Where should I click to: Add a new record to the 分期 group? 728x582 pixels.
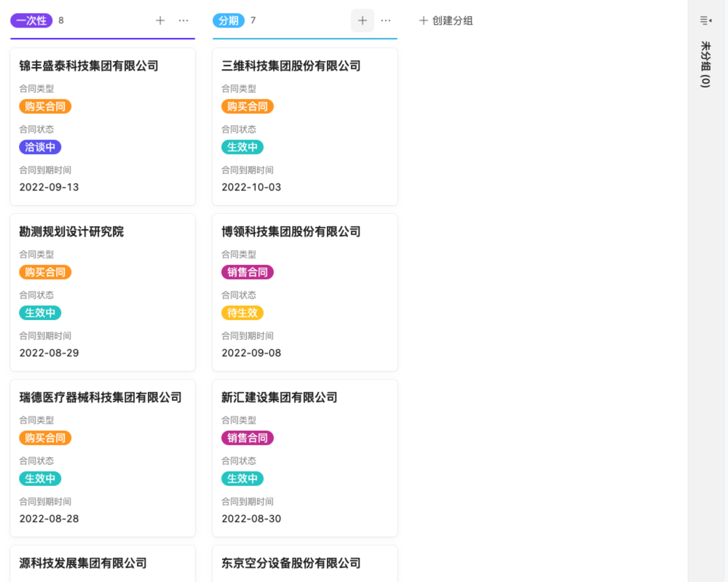point(362,20)
